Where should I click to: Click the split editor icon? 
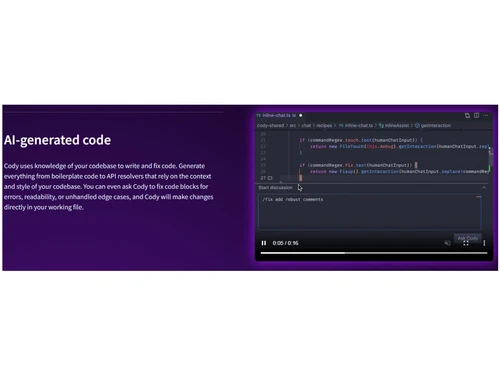point(477,115)
